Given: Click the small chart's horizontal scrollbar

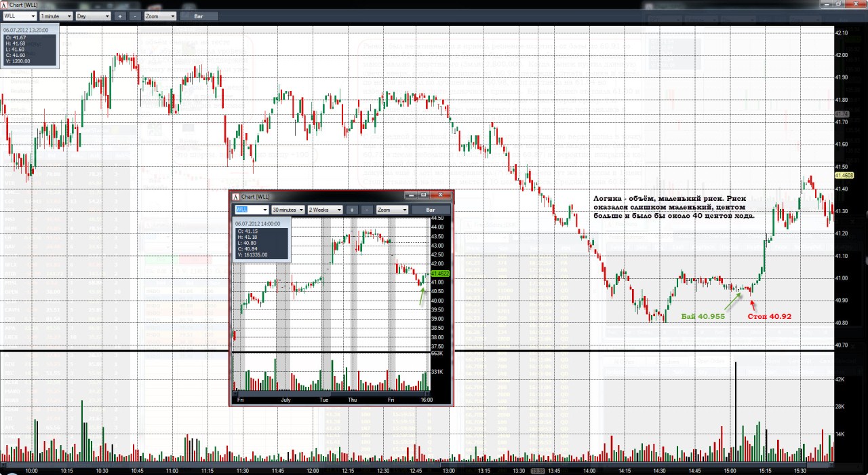Looking at the screenshot, I should (x=331, y=394).
